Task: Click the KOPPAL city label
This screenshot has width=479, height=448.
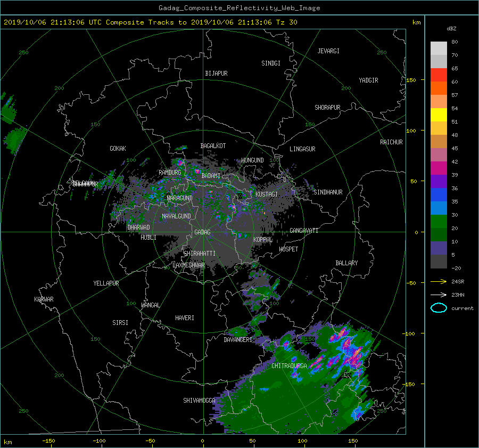Action: (x=263, y=240)
